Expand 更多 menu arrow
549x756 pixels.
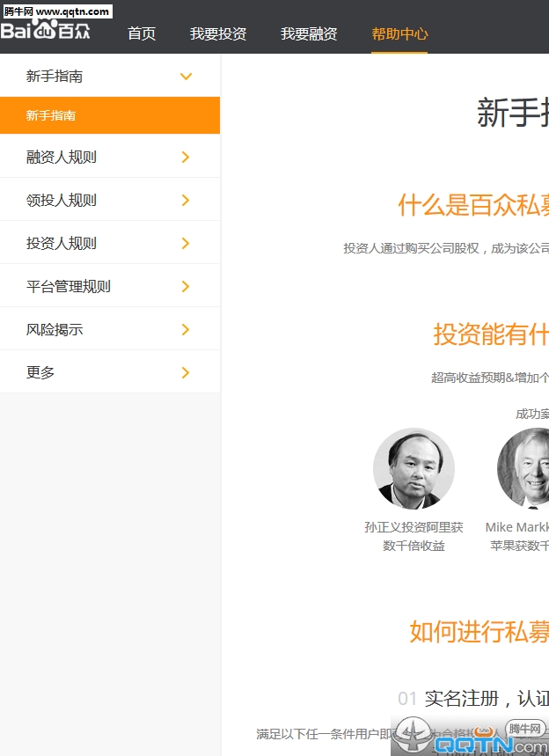186,373
